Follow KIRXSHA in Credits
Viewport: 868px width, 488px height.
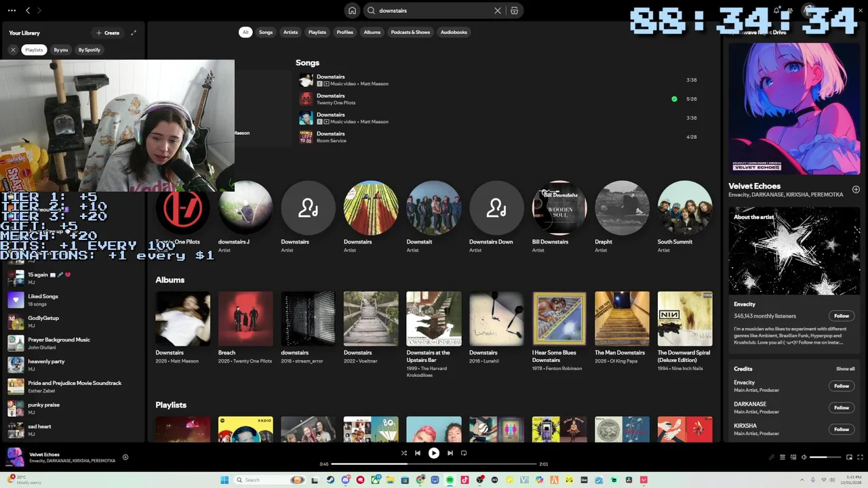(842, 430)
